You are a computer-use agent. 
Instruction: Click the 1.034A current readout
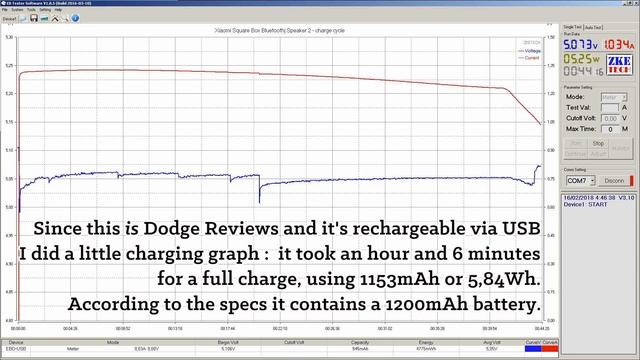pyautogui.click(x=619, y=44)
